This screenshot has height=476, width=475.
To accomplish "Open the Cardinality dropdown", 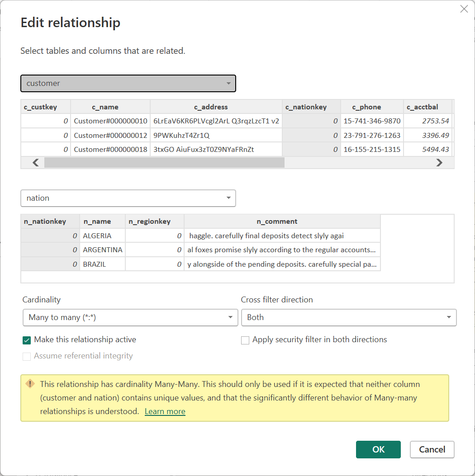I will [130, 317].
